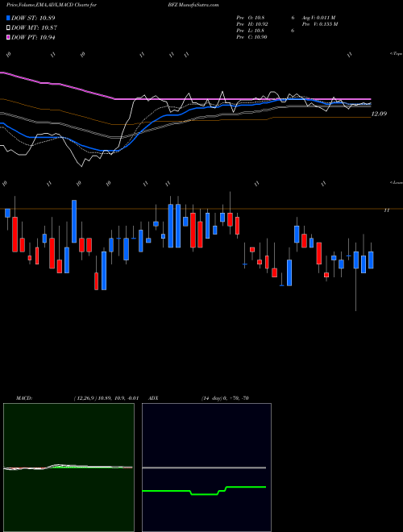Click the 'Pre V: 0.155 M' volume text

coord(320,24)
